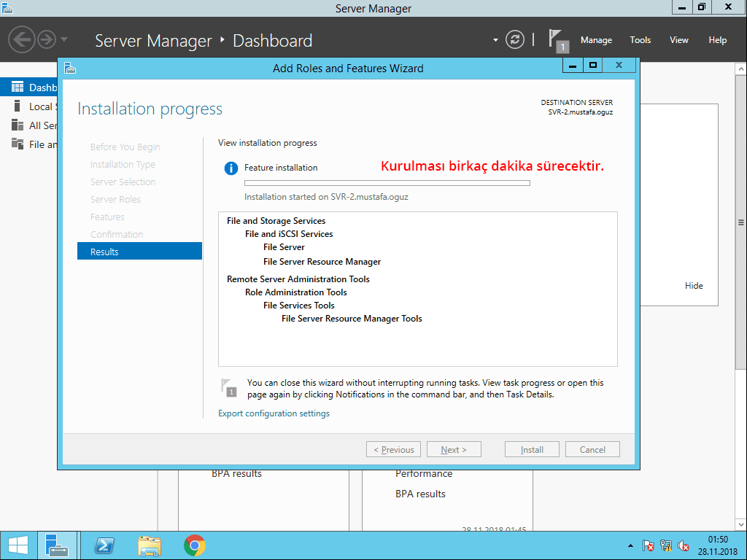Open Google Chrome from the taskbar
747x560 pixels.
[x=196, y=545]
